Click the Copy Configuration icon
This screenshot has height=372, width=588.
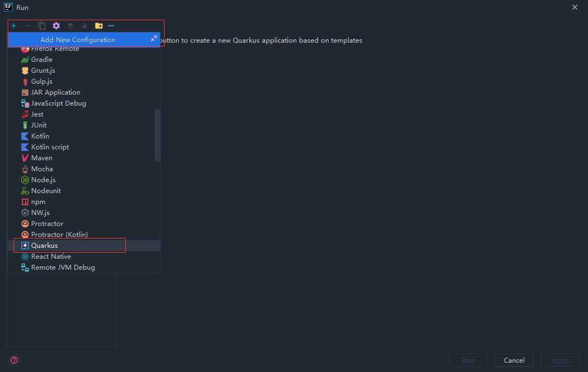(x=42, y=26)
